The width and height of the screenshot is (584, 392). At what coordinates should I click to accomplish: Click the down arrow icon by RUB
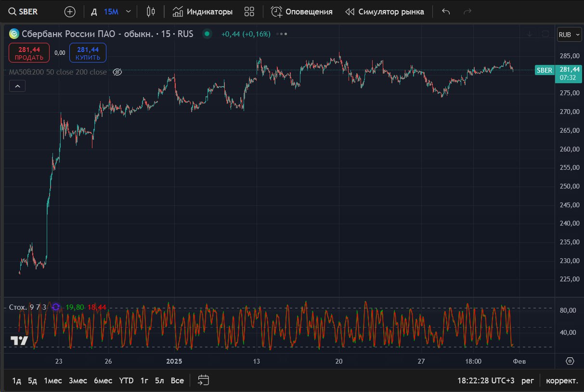pyautogui.click(x=530, y=34)
